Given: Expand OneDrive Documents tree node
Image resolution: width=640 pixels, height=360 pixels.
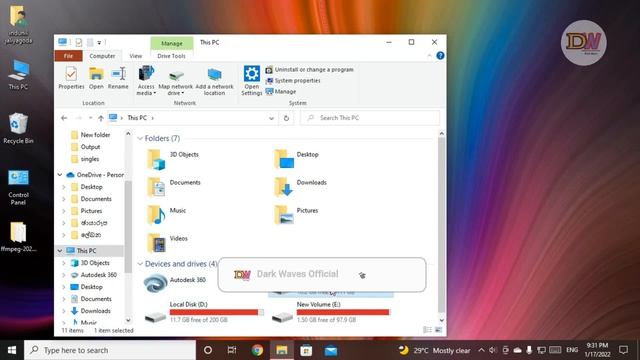Looking at the screenshot, I should 64,199.
